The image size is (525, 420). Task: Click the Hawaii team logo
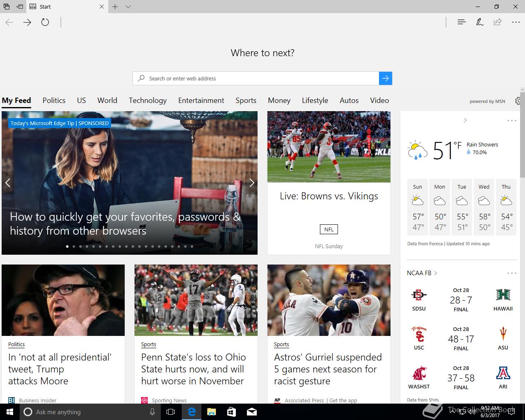coord(503,295)
